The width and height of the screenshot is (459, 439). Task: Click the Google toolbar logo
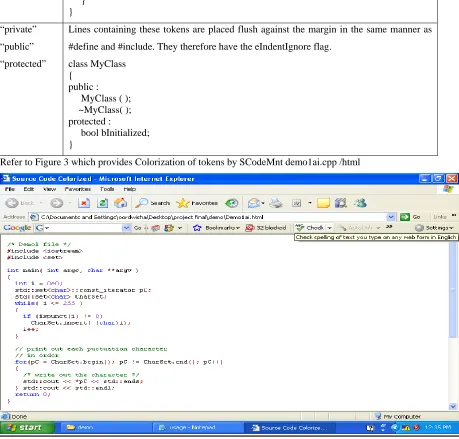point(17,228)
